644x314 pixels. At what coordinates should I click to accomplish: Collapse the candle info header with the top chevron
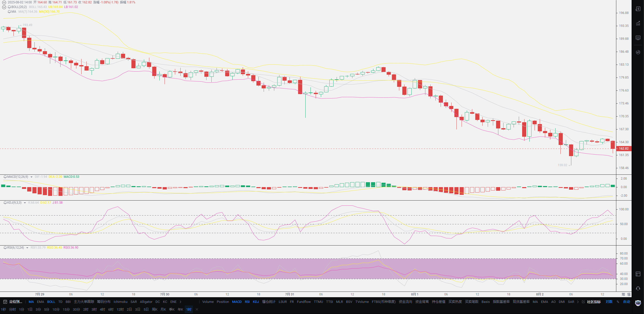[x=4, y=2]
